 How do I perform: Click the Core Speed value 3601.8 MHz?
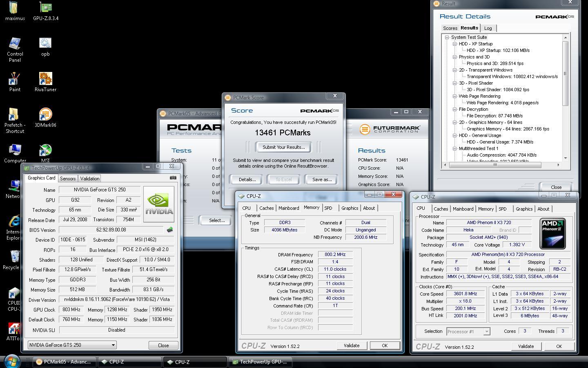click(465, 294)
